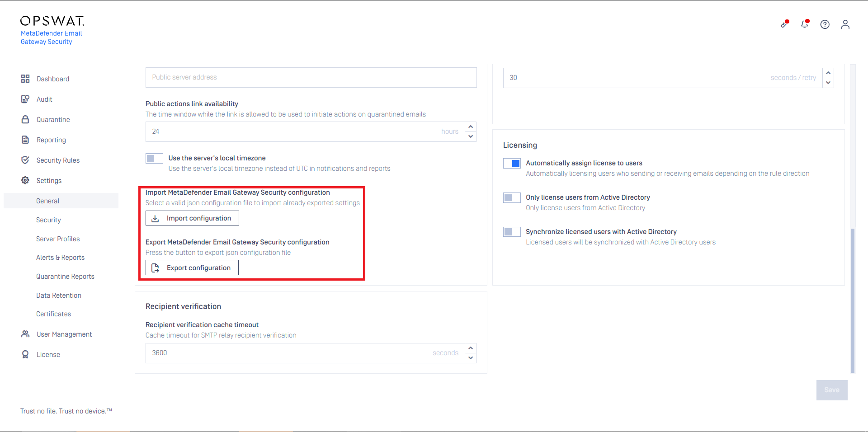Click the Security Rules shield icon

tap(25, 160)
